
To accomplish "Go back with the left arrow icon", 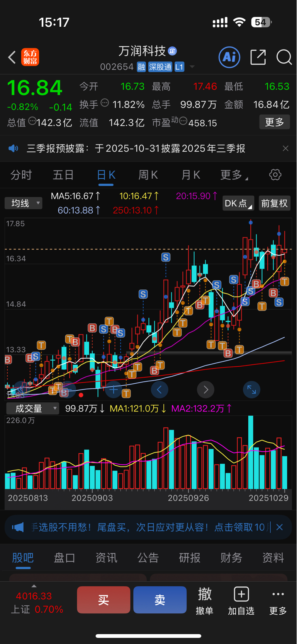I will (x=12, y=58).
